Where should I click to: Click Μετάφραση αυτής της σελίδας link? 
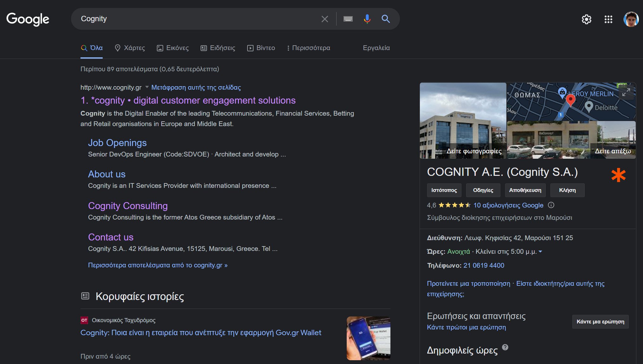pyautogui.click(x=196, y=87)
